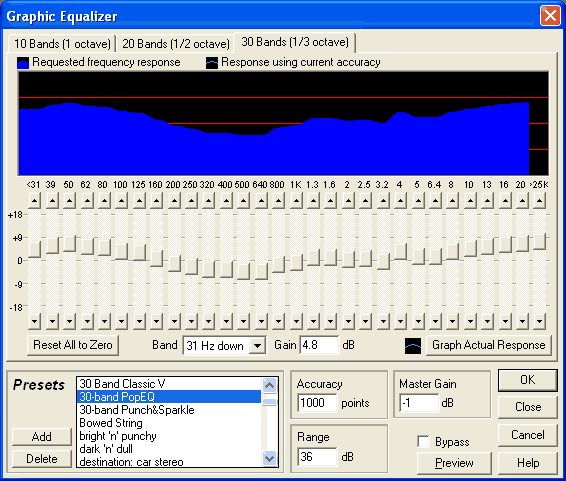Confirm with the OK button
This screenshot has width=566, height=481.
click(x=527, y=380)
